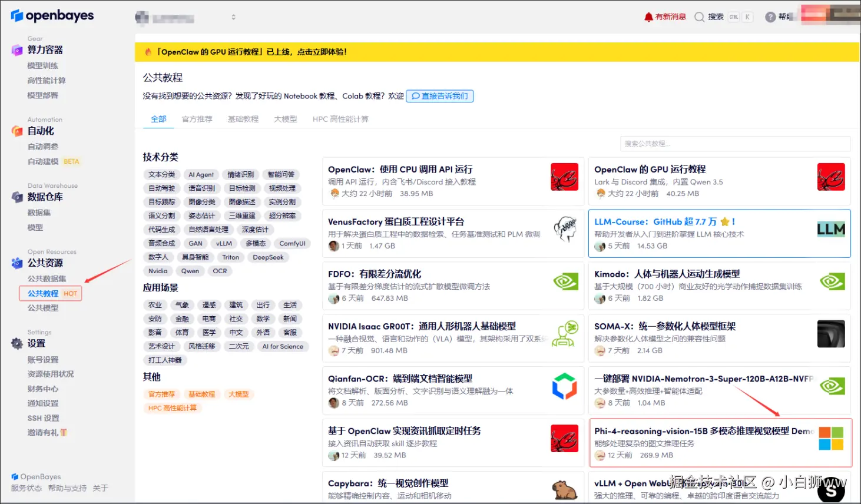
Task: Click the flame icon in the yellow banner
Action: pyautogui.click(x=148, y=52)
